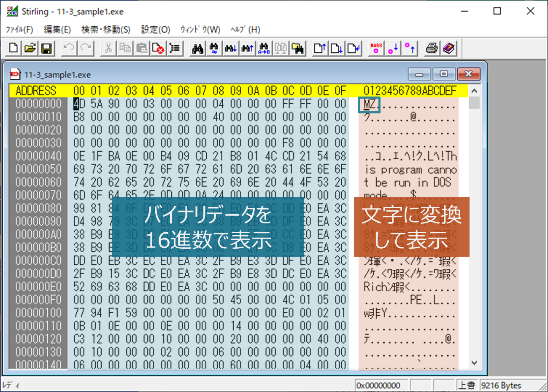Click hex byte 5A at address 00000000
Screen dimensions: 548x392
pyautogui.click(x=96, y=104)
